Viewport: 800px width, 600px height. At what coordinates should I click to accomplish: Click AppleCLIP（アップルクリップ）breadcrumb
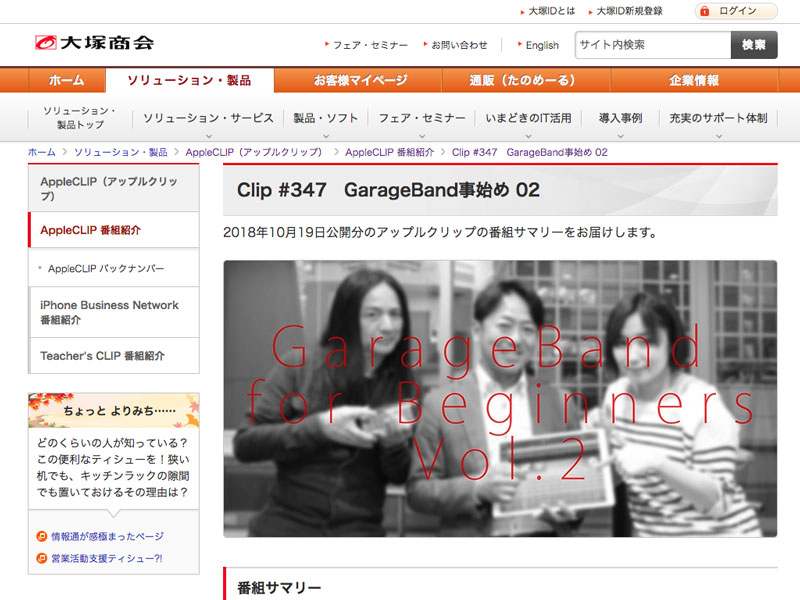pos(256,152)
